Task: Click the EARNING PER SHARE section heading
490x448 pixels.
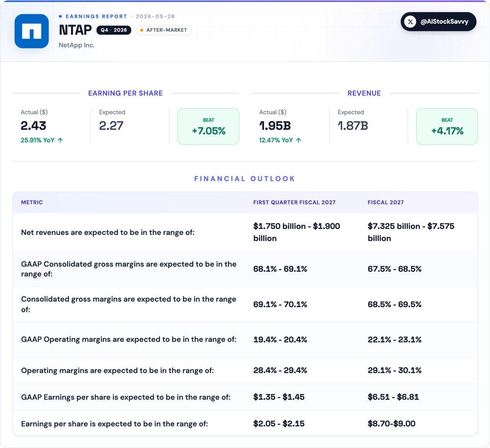Action: (125, 93)
